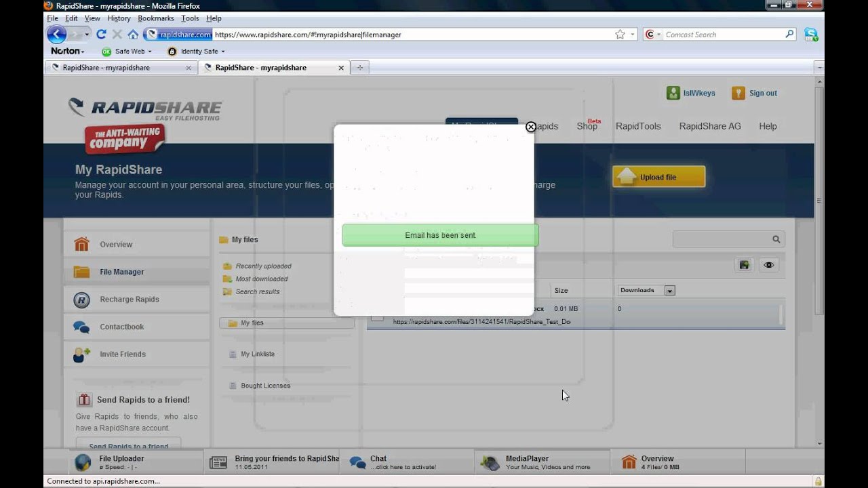868x488 pixels.
Task: Click the gift icon beside Send Rapids
Action: (84, 400)
